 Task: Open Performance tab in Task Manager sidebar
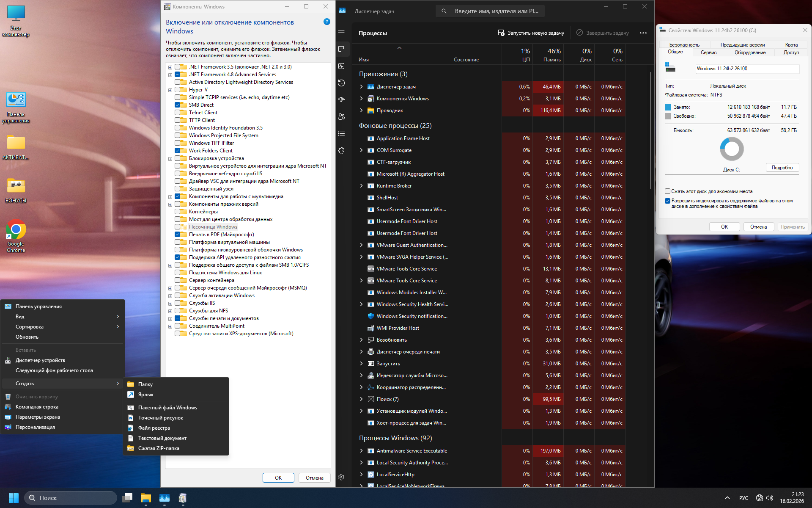341,66
